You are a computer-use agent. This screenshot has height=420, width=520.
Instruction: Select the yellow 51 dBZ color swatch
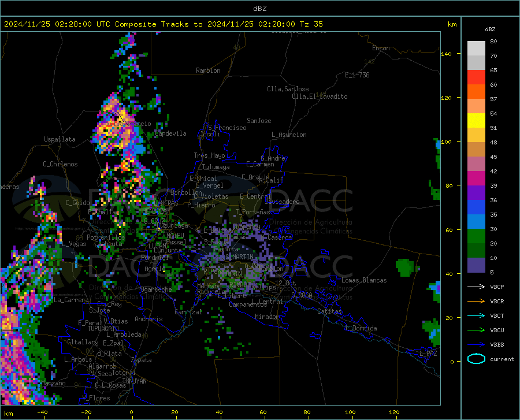pos(476,121)
